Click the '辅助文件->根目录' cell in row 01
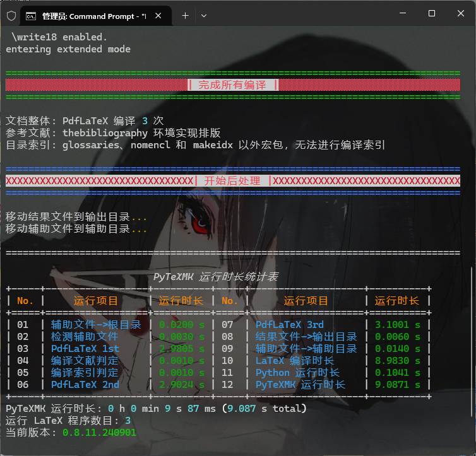 click(96, 325)
